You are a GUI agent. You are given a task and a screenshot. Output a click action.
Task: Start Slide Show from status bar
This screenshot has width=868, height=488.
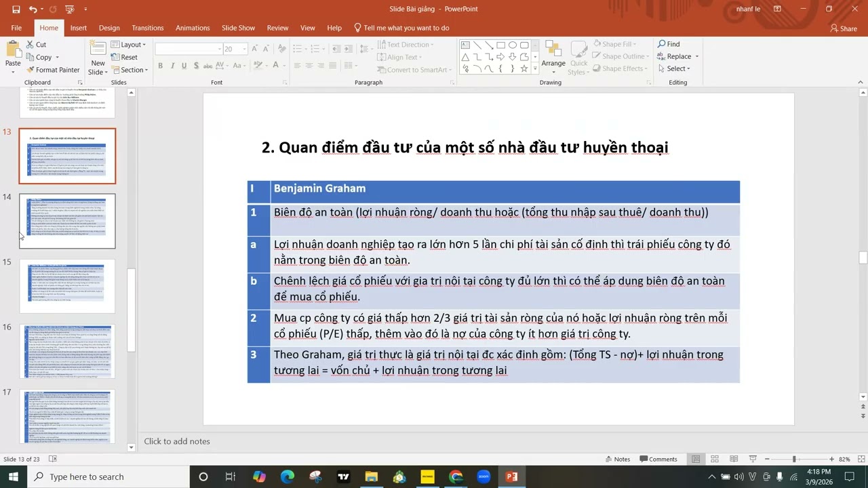click(752, 459)
